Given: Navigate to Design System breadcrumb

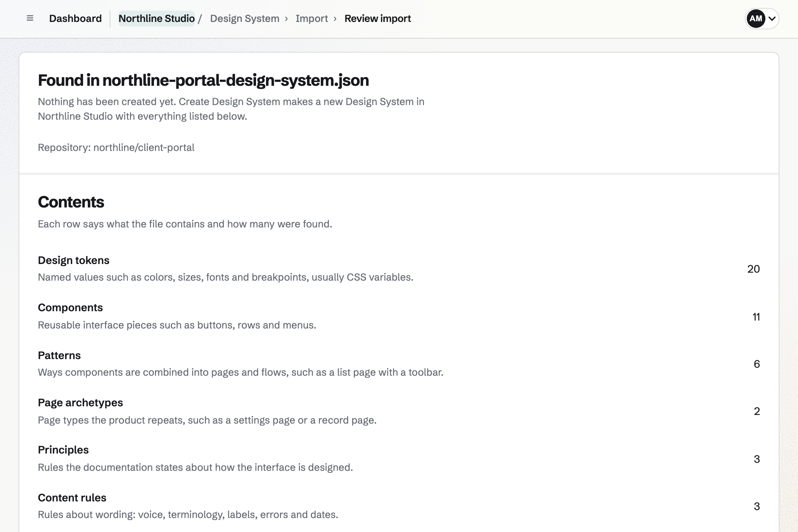Looking at the screenshot, I should [x=245, y=18].
